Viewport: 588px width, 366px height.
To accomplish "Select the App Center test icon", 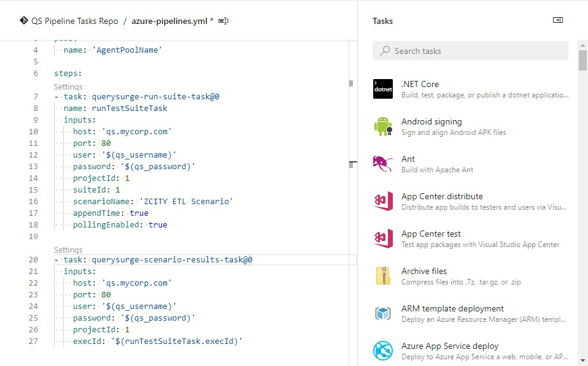I will pyautogui.click(x=383, y=238).
